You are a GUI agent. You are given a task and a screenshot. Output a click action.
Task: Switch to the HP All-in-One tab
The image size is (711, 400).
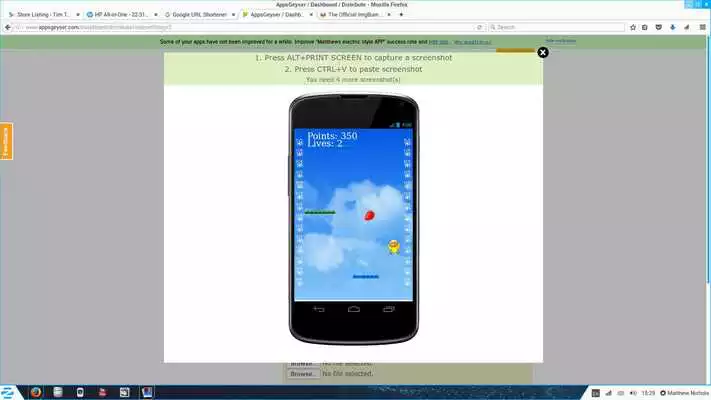(x=120, y=15)
